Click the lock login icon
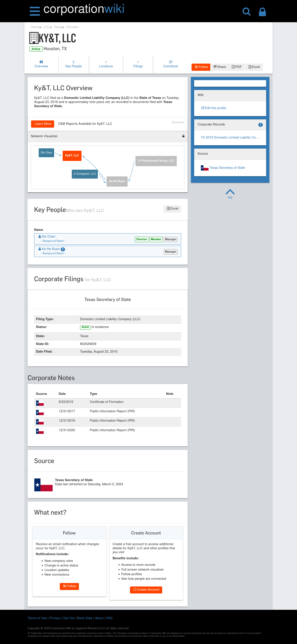Screen dimensions: 297x644 (x=262, y=12)
